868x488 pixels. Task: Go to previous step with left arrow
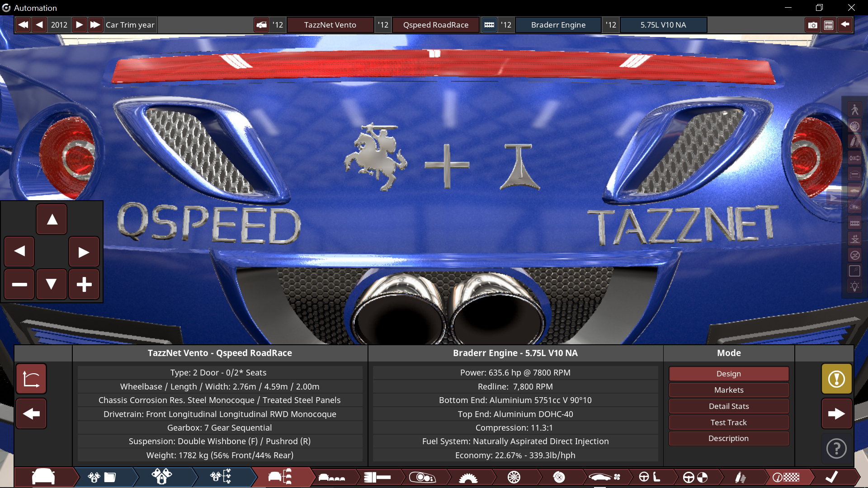[31, 413]
